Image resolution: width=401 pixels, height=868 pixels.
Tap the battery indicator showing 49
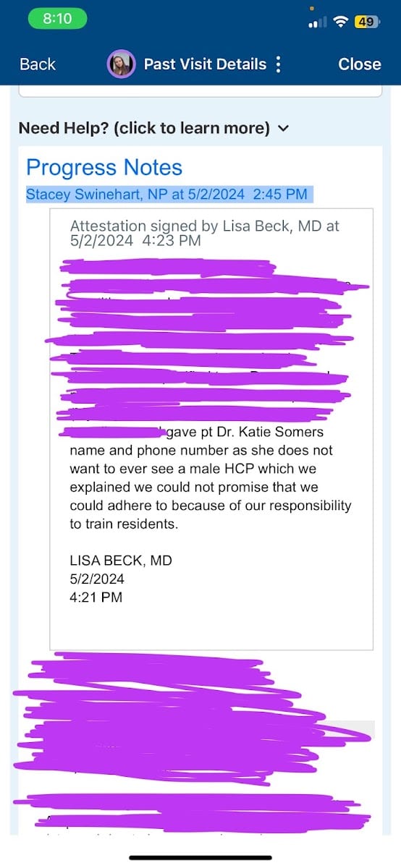coord(366,22)
